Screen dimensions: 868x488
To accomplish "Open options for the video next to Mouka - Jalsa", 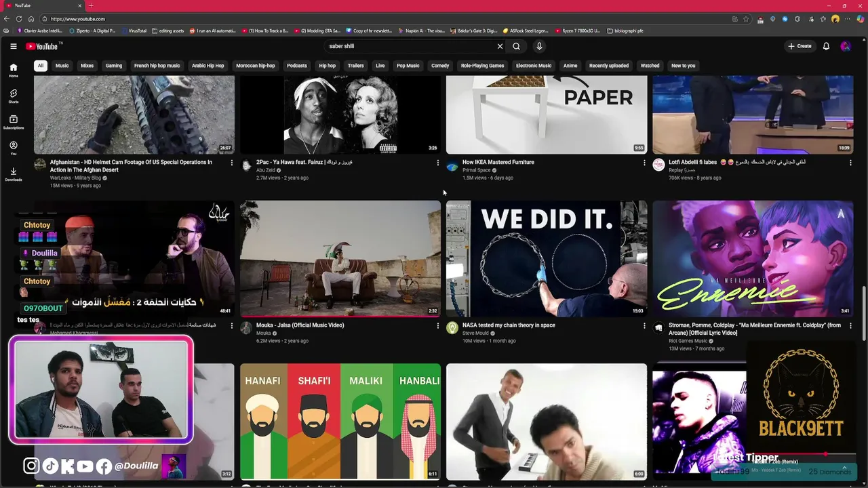I will [231, 325].
